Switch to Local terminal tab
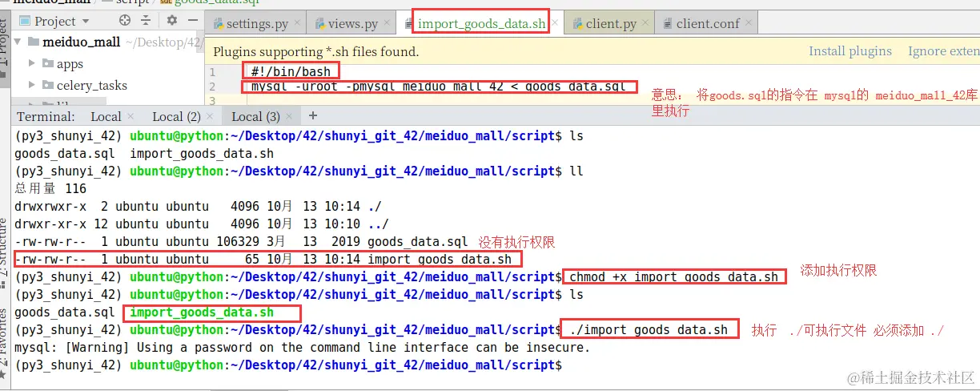The height and width of the screenshot is (391, 980). pyautogui.click(x=106, y=116)
